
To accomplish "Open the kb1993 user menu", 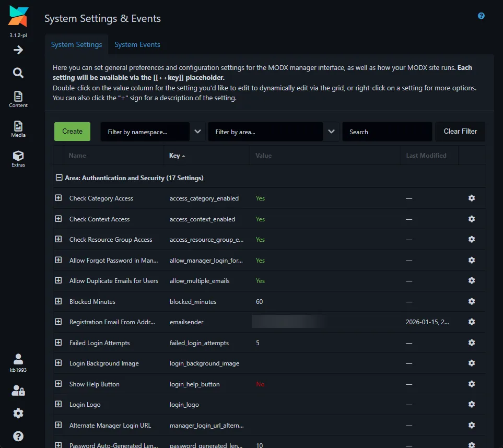I will tap(18, 361).
